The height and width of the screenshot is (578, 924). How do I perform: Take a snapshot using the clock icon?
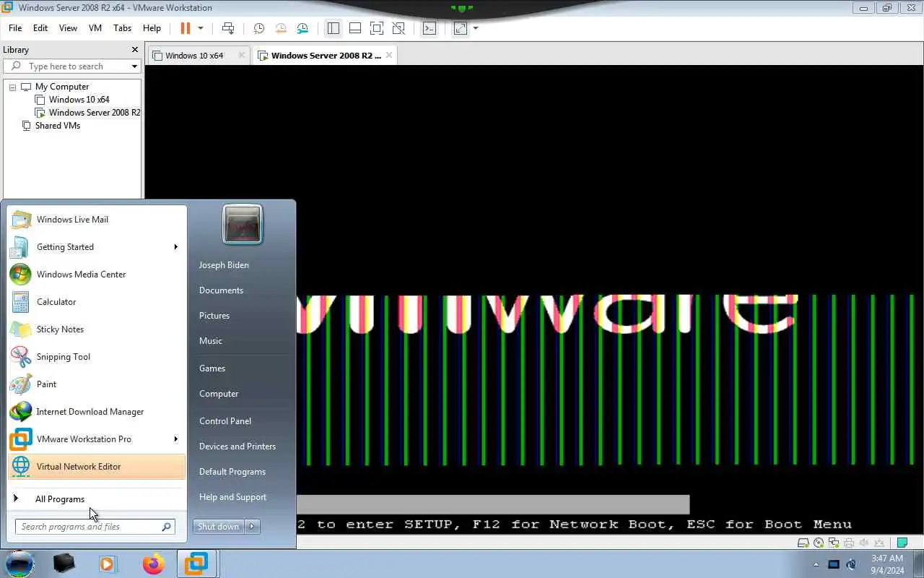(x=258, y=28)
